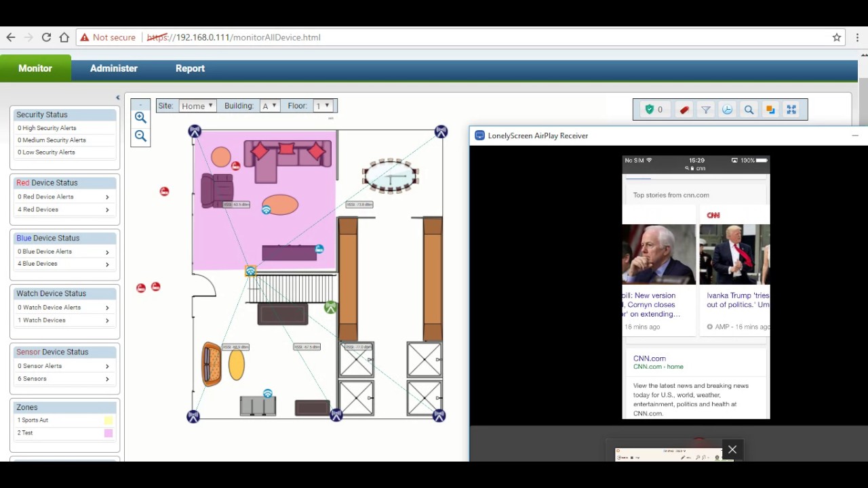This screenshot has width=868, height=488.
Task: Click the 0 Medium Security Alerts entry
Action: 52,140
